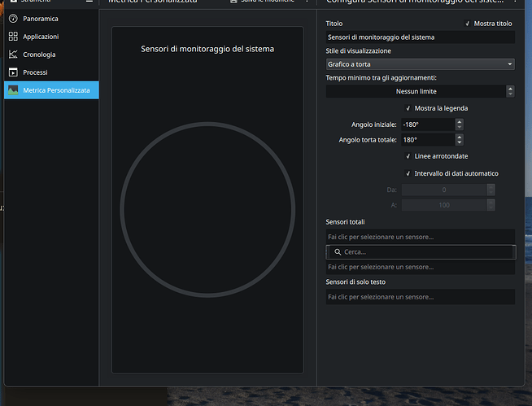The width and height of the screenshot is (532, 406).
Task: Increase the Tempo minimo tra aggiornamenti value
Action: coord(510,88)
